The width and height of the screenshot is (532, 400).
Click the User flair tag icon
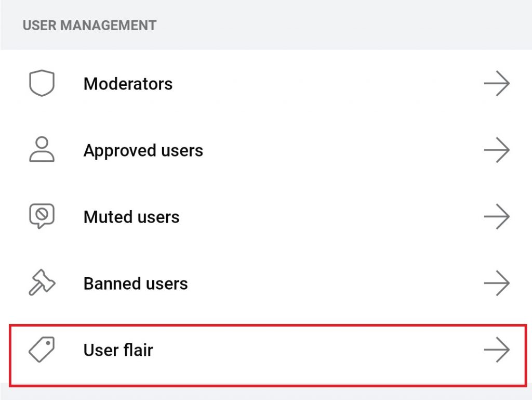coord(42,350)
